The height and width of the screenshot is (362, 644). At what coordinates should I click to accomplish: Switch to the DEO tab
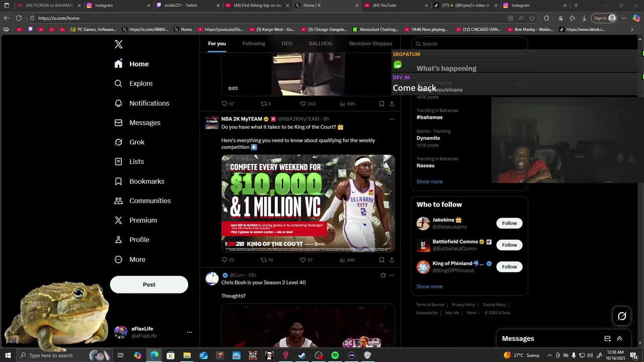pyautogui.click(x=287, y=44)
